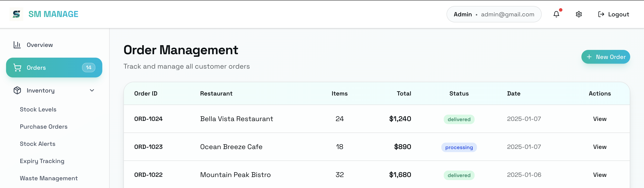
Task: Collapse the Inventory section chevron
Action: tap(92, 90)
